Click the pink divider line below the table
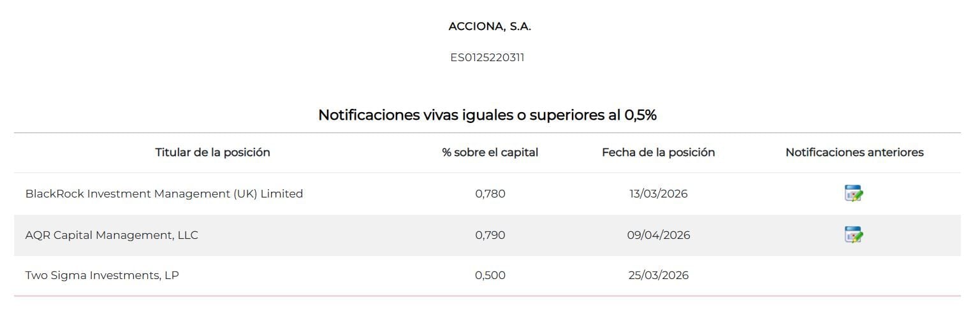Image resolution: width=980 pixels, height=323 pixels. coord(487,296)
